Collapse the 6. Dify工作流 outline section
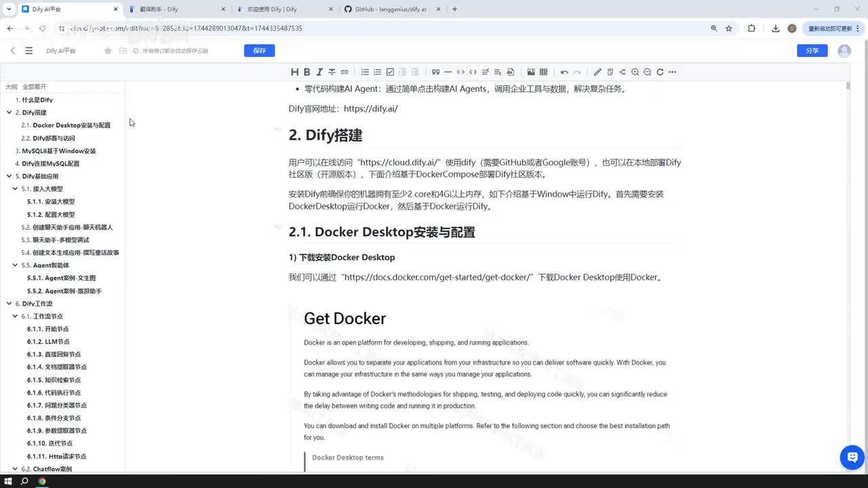The width and height of the screenshot is (868, 488). pos(9,304)
